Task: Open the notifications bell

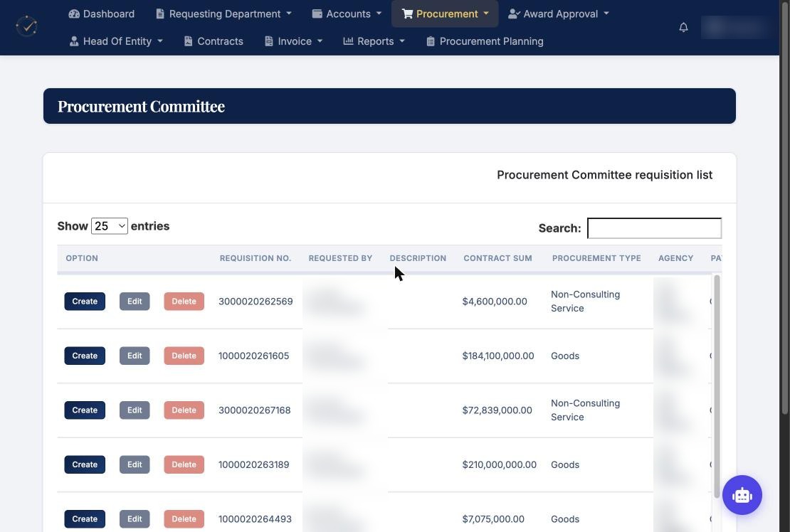Action: point(683,27)
